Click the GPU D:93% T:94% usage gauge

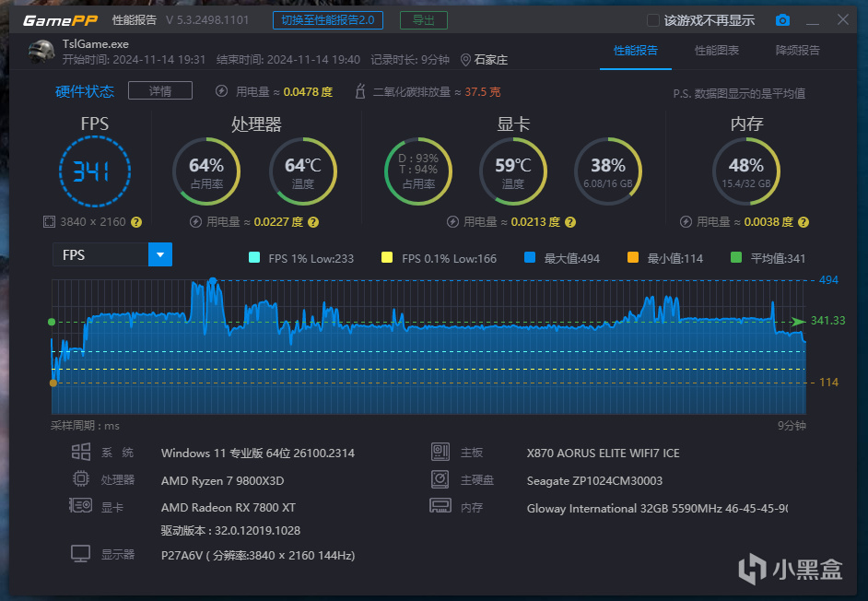[418, 171]
